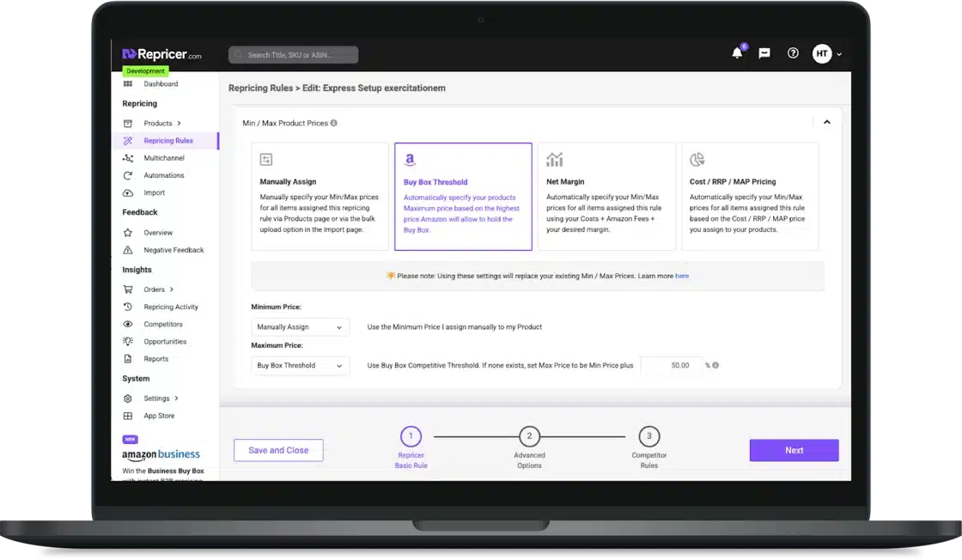The height and width of the screenshot is (560, 962).
Task: Open the chat messages icon
Action: (x=764, y=53)
